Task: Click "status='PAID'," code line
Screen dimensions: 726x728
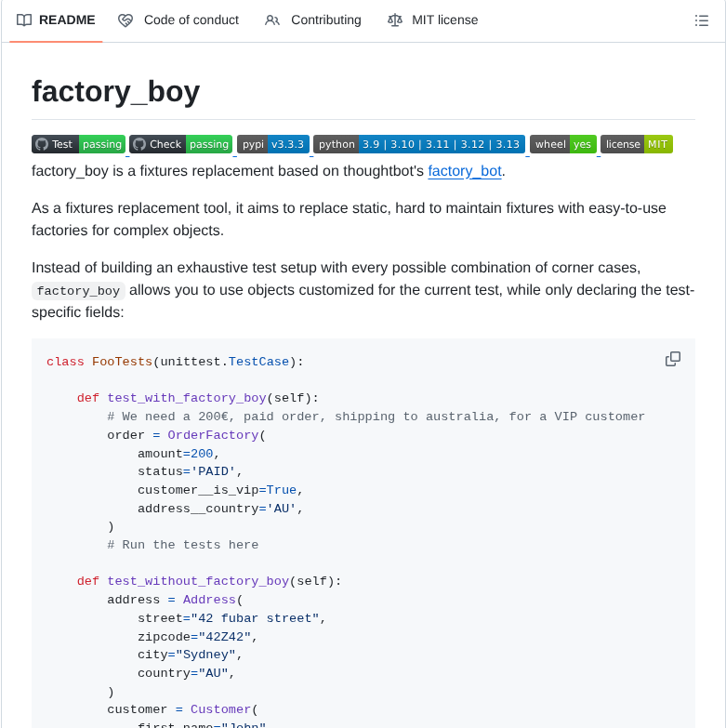Action: click(x=190, y=471)
